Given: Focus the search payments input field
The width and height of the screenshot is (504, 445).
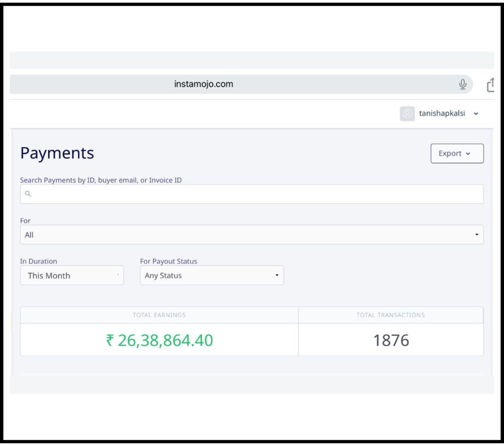Looking at the screenshot, I should [252, 194].
